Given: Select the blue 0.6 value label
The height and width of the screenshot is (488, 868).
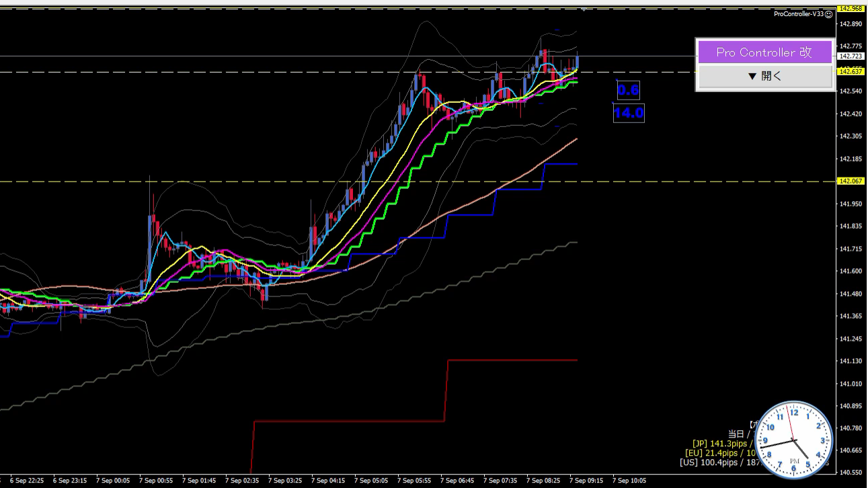Looking at the screenshot, I should (629, 90).
